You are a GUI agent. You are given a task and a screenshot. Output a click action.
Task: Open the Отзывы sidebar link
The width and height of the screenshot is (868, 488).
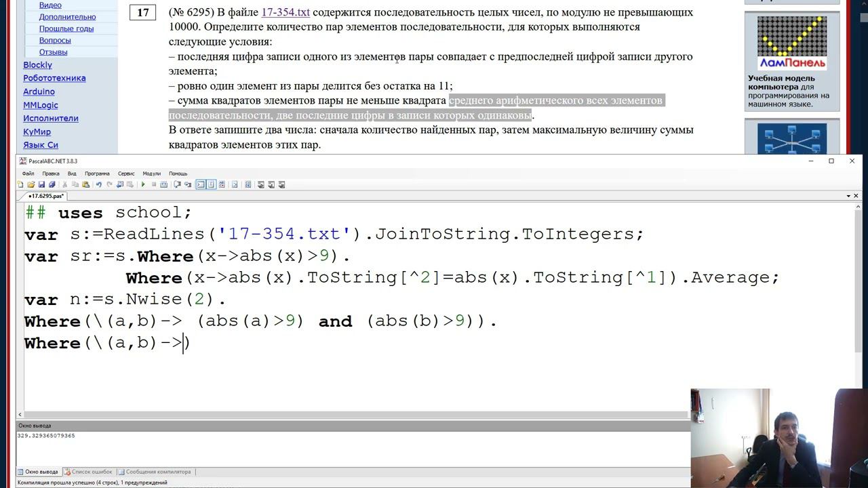point(53,52)
